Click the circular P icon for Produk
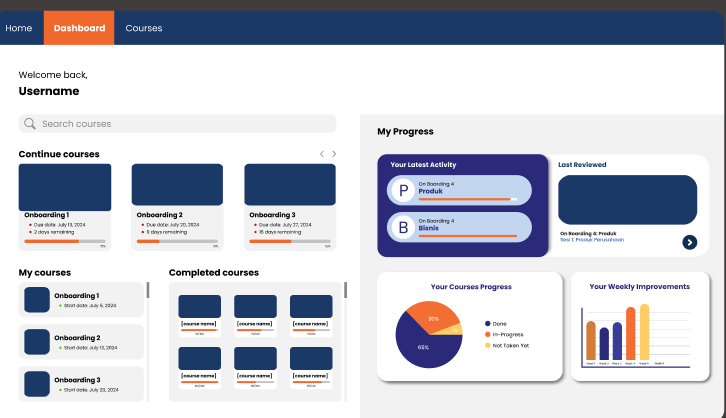726x418 pixels. 403,190
